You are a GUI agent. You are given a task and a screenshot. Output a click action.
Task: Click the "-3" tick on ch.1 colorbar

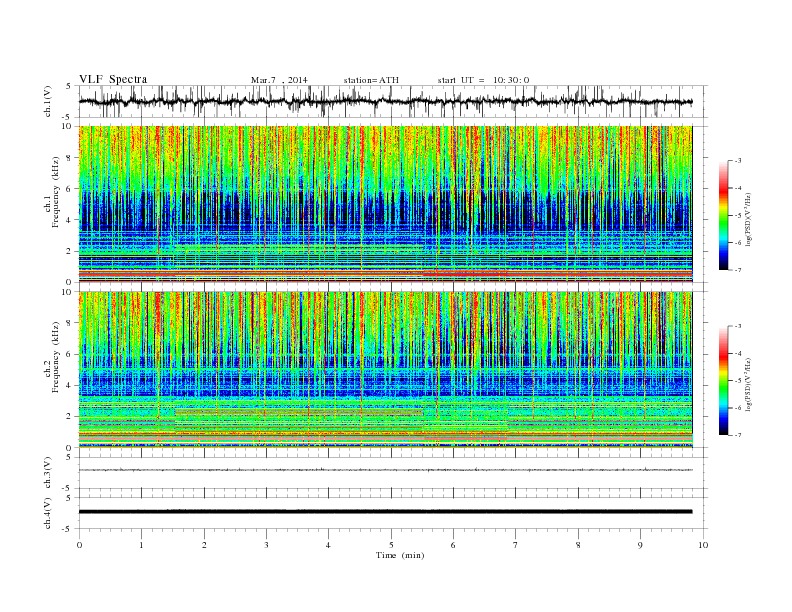click(x=737, y=161)
